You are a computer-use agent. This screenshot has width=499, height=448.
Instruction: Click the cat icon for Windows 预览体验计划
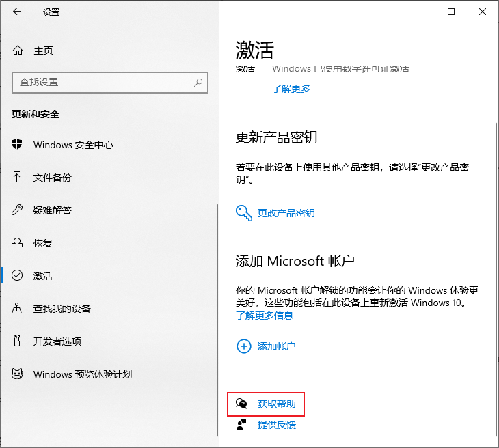pyautogui.click(x=17, y=374)
